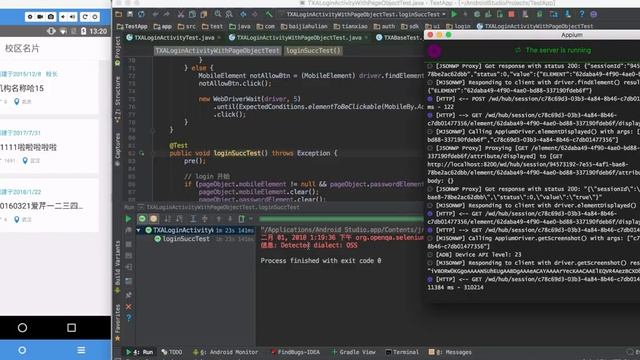This screenshot has height=360, width=640.
Task: Click the Save All toolbar icon
Action: (x=130, y=14)
